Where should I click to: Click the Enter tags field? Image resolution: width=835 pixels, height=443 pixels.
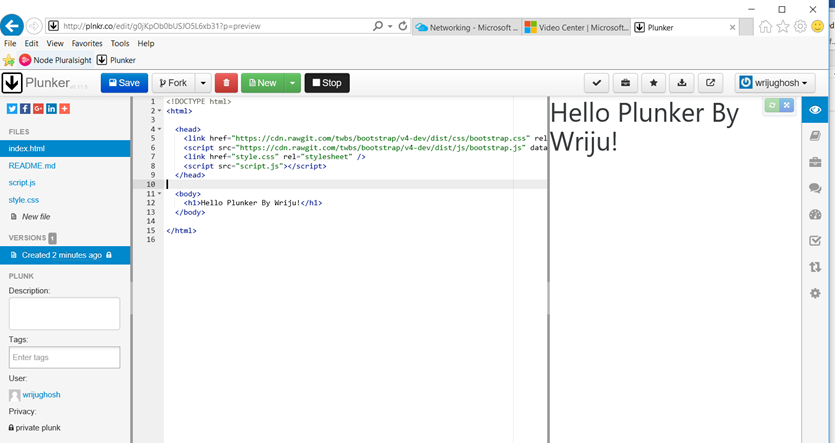64,357
